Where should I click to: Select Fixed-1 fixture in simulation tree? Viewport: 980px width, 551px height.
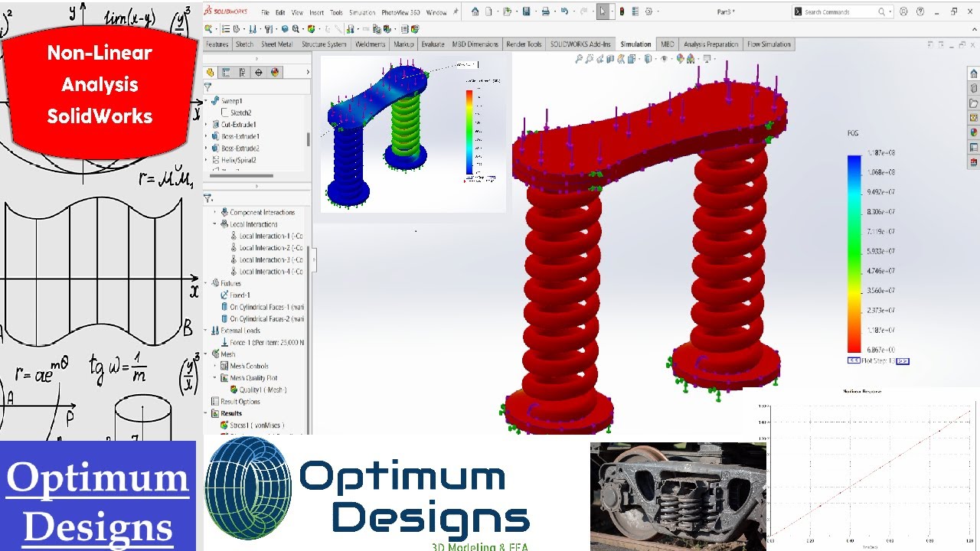point(235,295)
